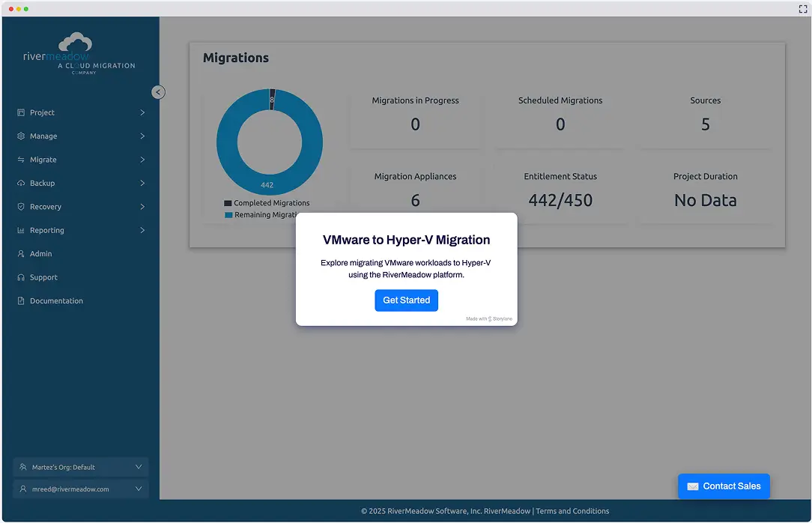
Task: Click the Project Duration No Data value
Action: 706,200
